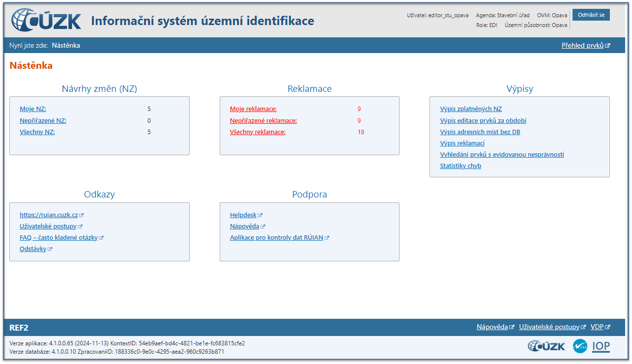Click the ČÚZK logo in the footer
This screenshot has height=364, width=632.
pos(546,346)
